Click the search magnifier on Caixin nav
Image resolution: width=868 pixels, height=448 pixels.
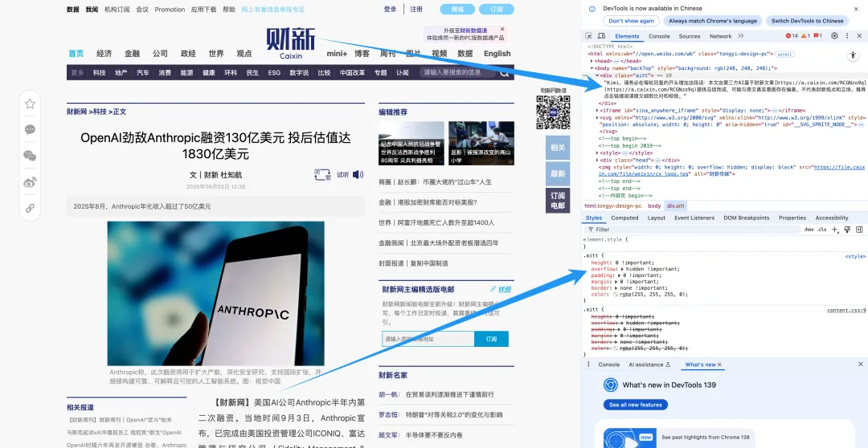506,72
